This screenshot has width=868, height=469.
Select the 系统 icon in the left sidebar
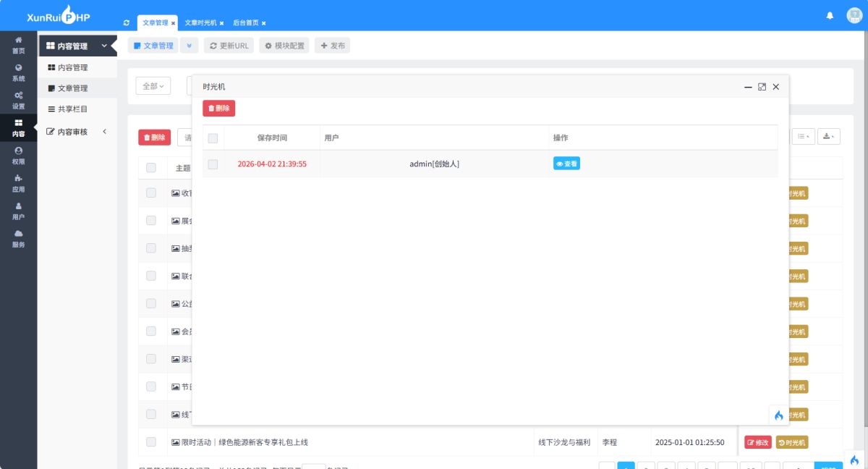point(18,72)
